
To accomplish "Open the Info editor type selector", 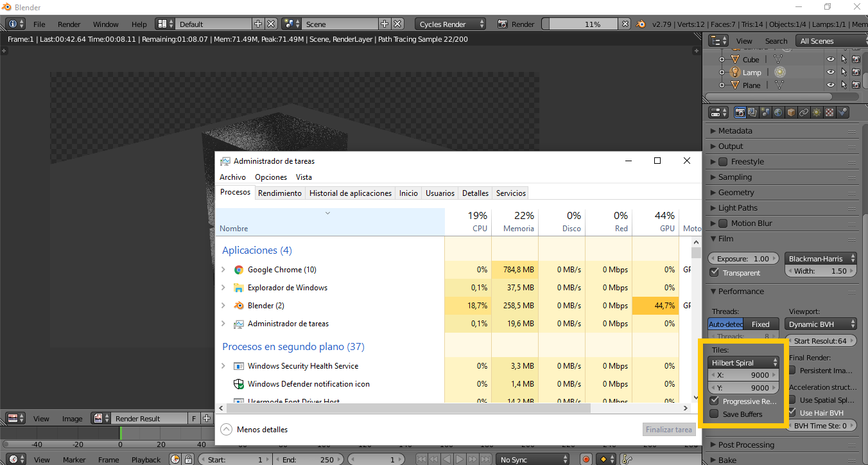I will [x=15, y=24].
